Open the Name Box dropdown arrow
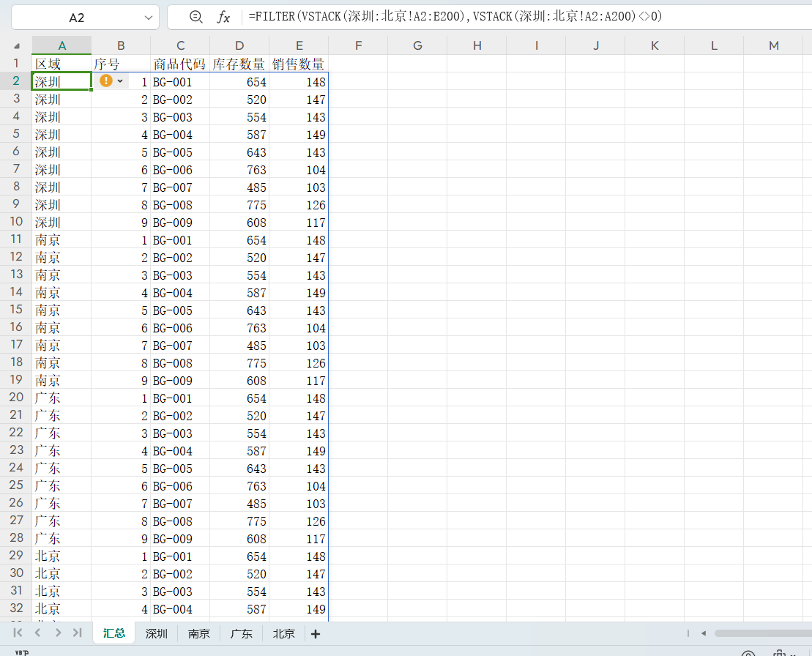812x656 pixels. (149, 18)
